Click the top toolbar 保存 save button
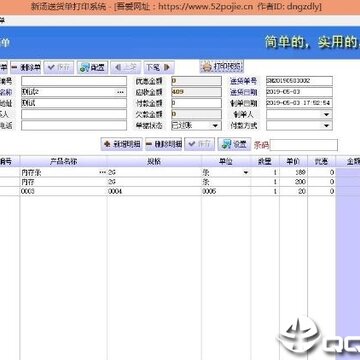The image size is (360, 360). click(x=59, y=68)
